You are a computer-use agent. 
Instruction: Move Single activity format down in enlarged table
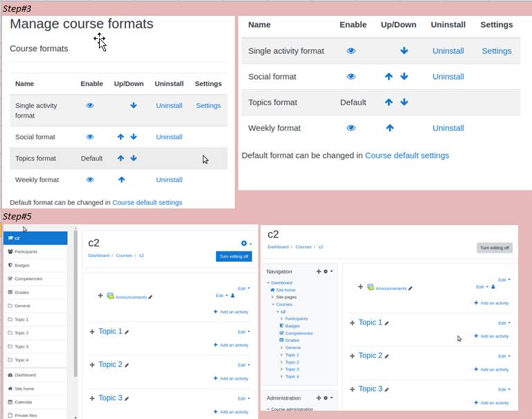tap(404, 51)
